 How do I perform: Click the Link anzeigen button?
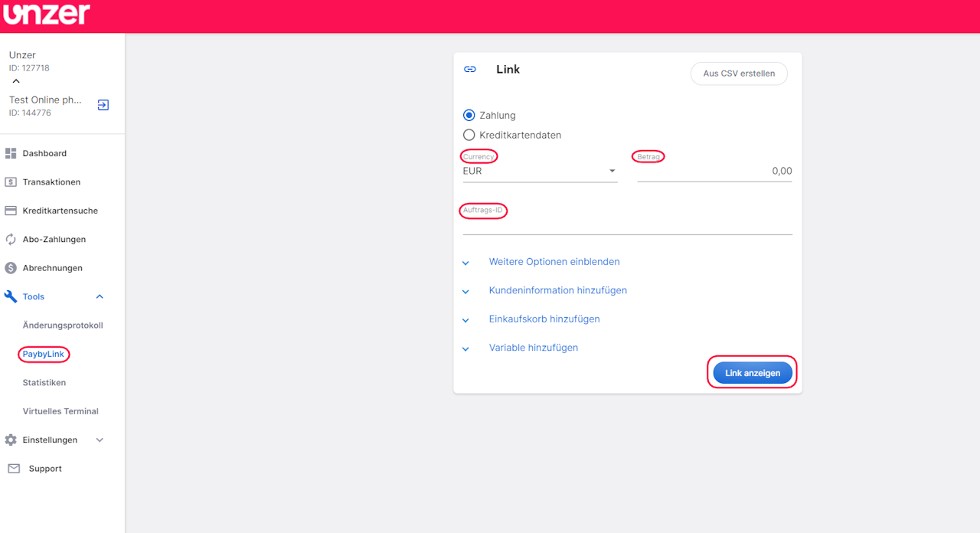tap(753, 373)
